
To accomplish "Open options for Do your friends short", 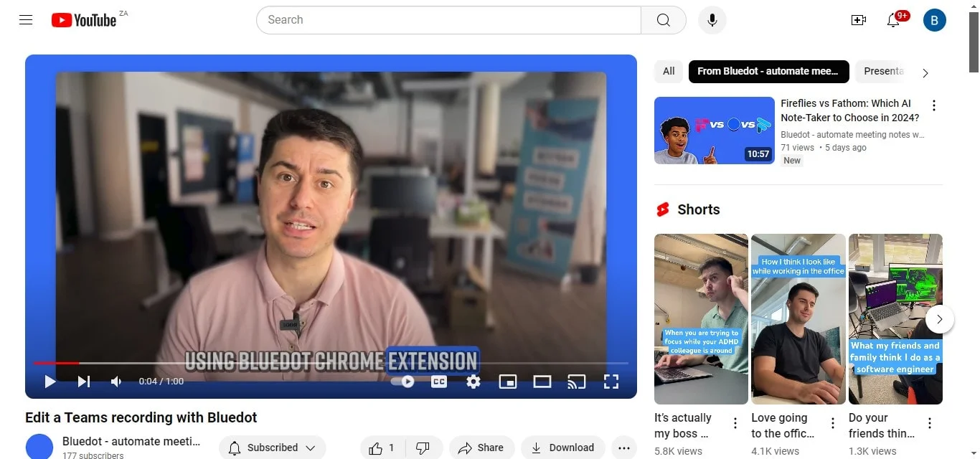I will [x=930, y=424].
